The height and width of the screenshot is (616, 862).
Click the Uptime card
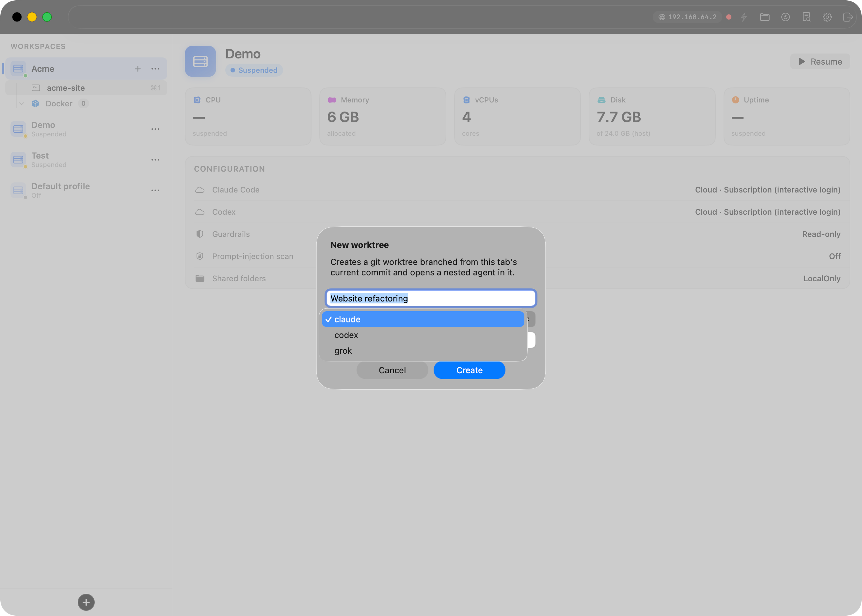pos(787,116)
